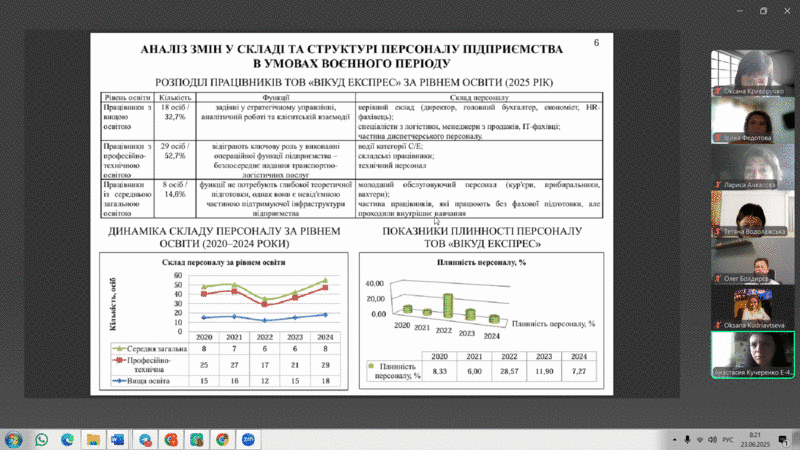Click muted mic icon on Ірина Федотова tile

point(718,138)
